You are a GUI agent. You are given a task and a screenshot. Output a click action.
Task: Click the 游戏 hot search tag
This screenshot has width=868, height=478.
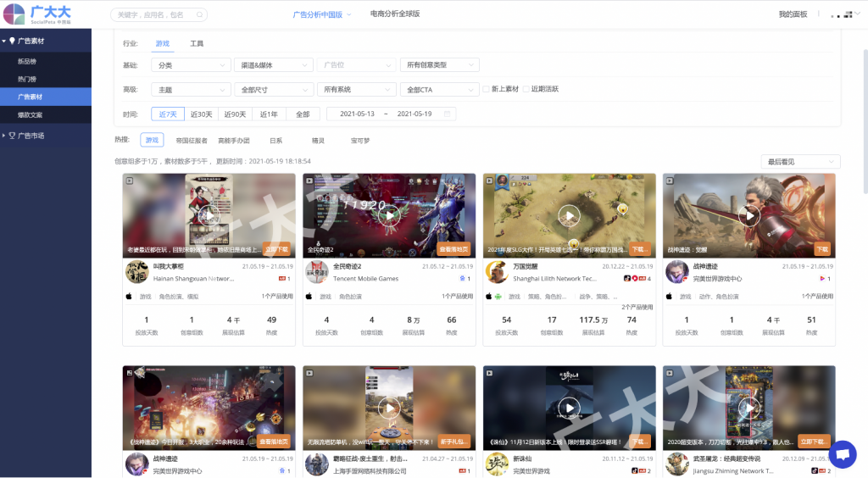click(x=152, y=140)
